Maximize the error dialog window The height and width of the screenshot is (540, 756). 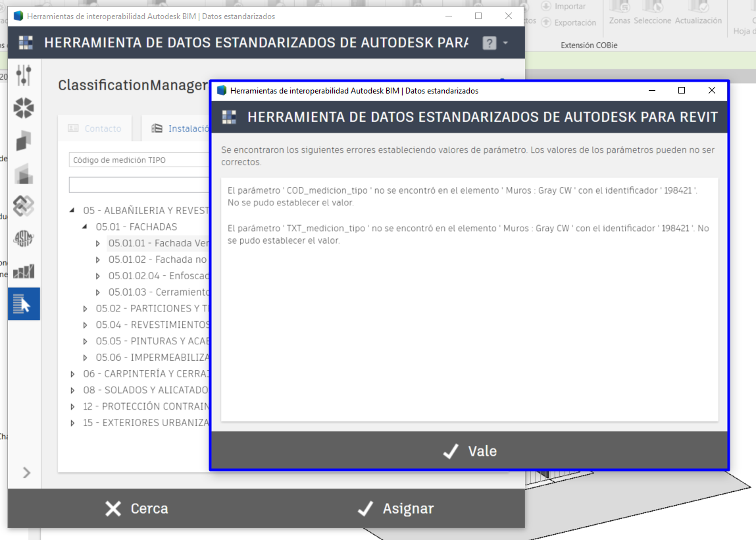coord(681,90)
